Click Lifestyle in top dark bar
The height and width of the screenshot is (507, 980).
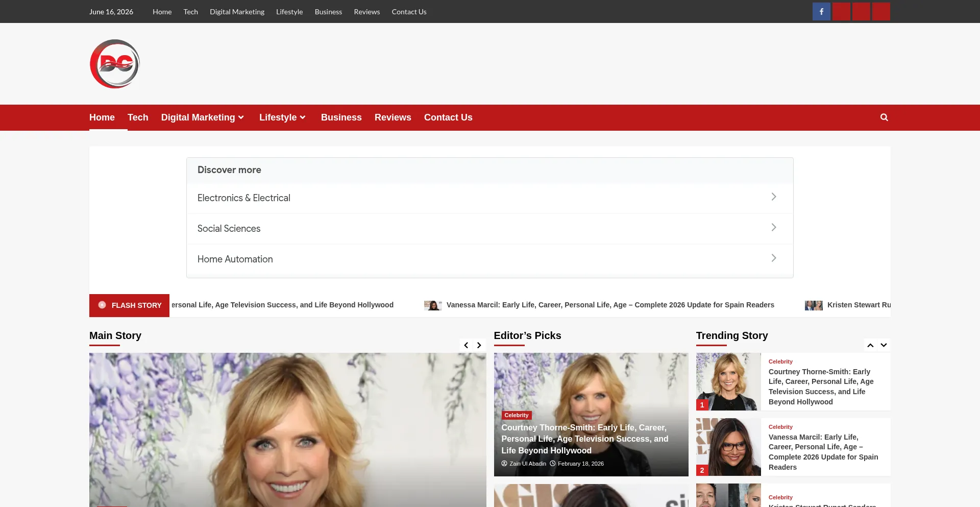point(289,12)
